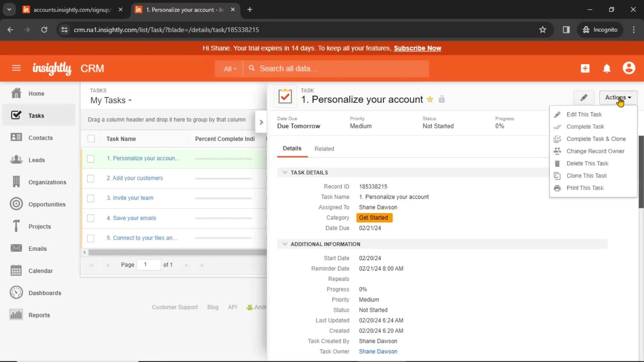Toggle the Actions dropdown button
Screen dimensions: 644x362
(618, 98)
